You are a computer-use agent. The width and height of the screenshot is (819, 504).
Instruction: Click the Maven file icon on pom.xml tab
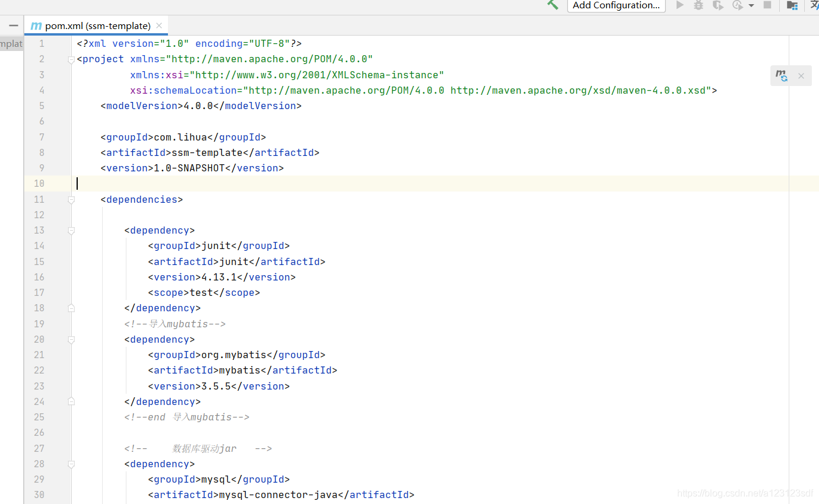click(x=36, y=26)
